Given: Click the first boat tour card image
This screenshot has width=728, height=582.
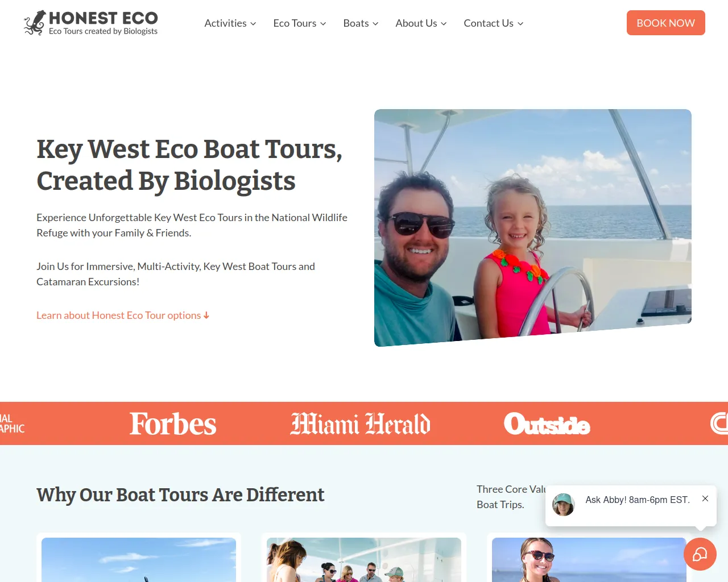Looking at the screenshot, I should pyautogui.click(x=139, y=560).
